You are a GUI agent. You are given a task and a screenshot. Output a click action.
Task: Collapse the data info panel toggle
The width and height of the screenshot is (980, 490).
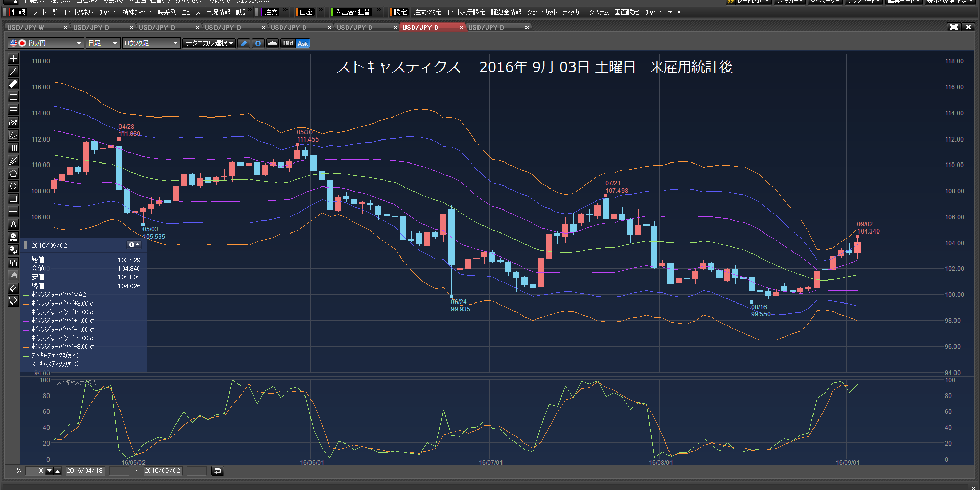coord(134,245)
